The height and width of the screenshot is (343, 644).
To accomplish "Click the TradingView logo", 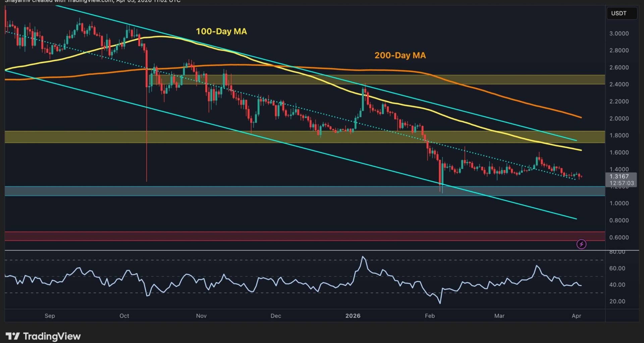I will click(x=43, y=336).
